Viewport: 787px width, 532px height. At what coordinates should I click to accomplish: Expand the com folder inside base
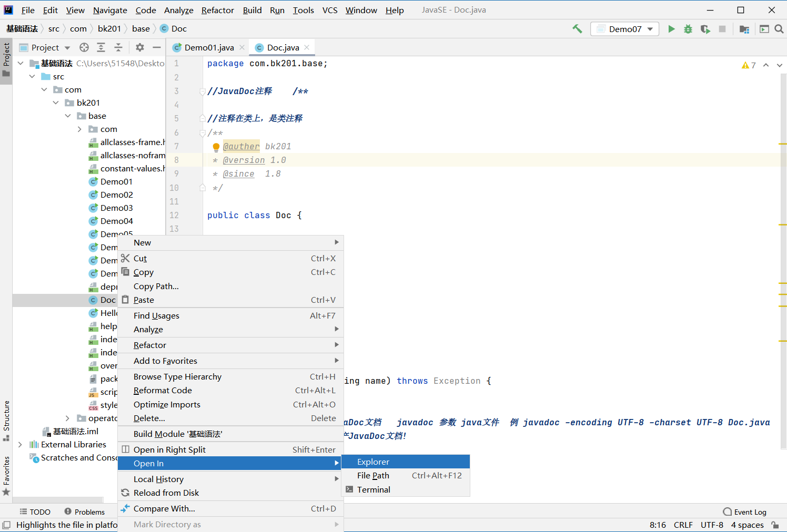pos(79,129)
